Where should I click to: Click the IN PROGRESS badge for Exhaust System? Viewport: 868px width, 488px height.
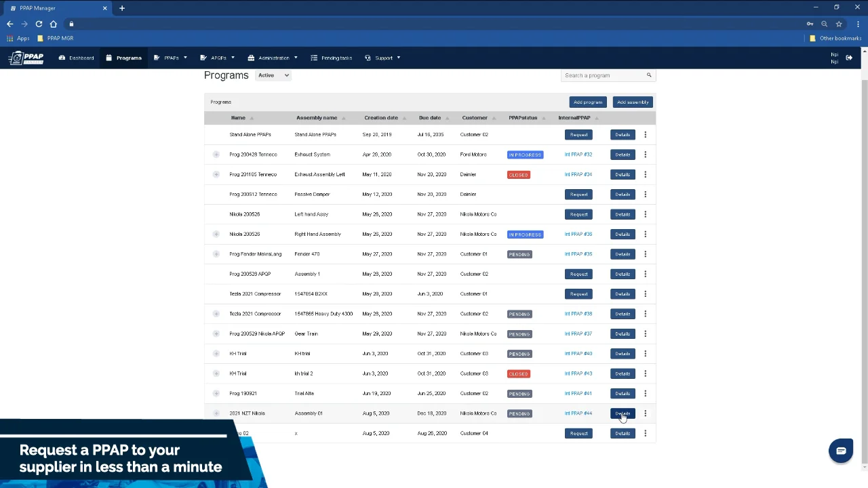(526, 155)
